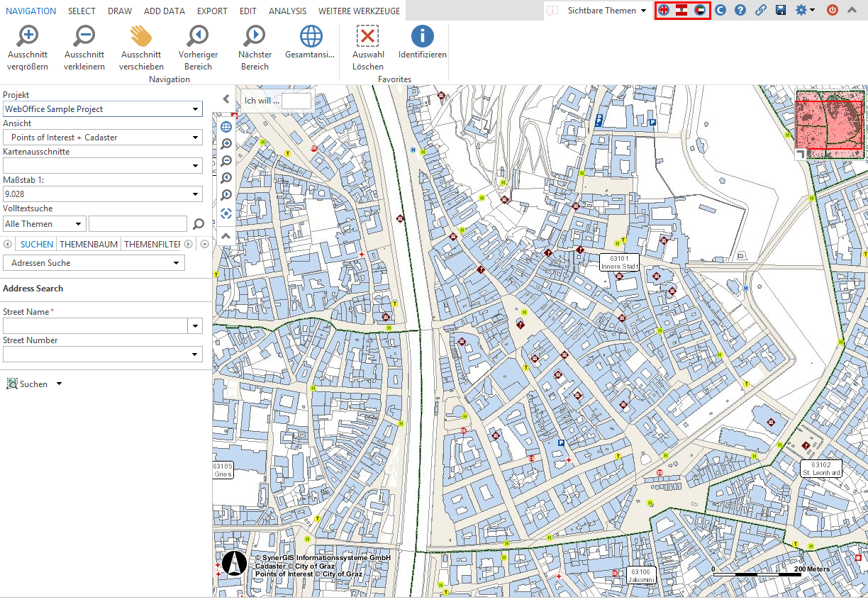Open the Street Name dropdown in Address Search
Screen dimensions: 868x614
(195, 325)
